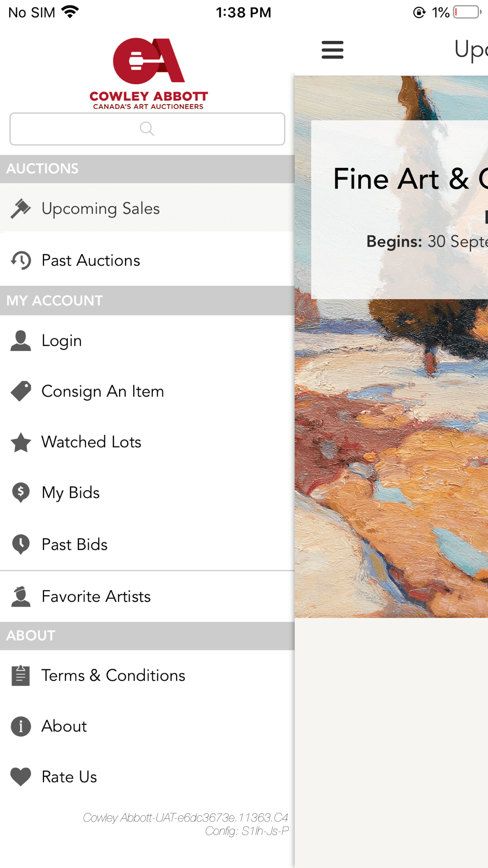Screen dimensions: 488x868
Task: Tap the Cowley Abbott logo
Action: coord(148,74)
